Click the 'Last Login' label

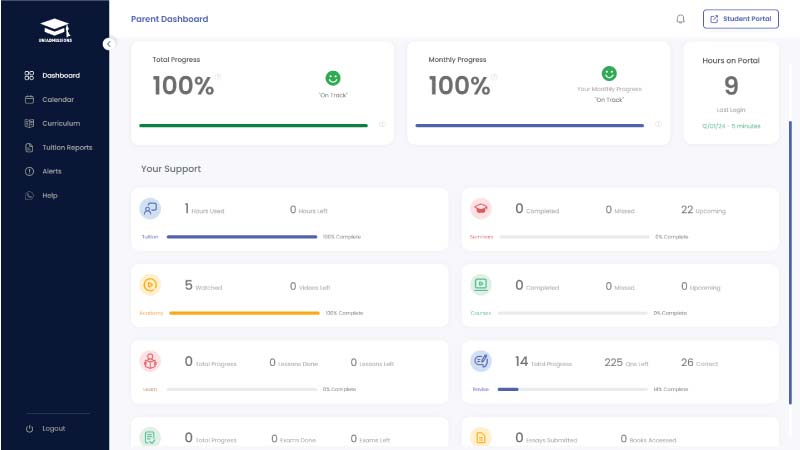[731, 110]
